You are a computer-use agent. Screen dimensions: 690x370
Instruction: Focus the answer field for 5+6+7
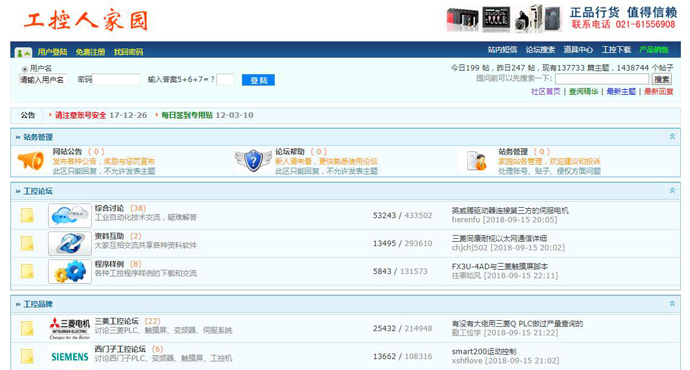coord(225,79)
